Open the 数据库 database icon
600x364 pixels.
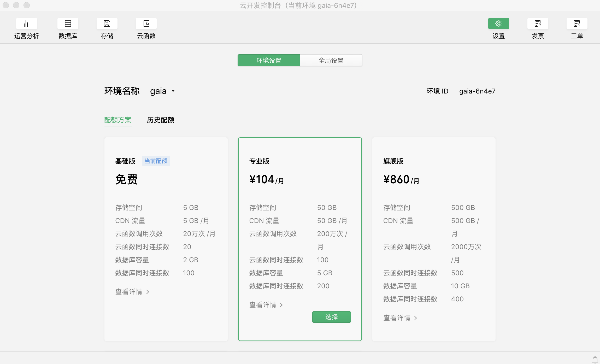[x=68, y=24]
